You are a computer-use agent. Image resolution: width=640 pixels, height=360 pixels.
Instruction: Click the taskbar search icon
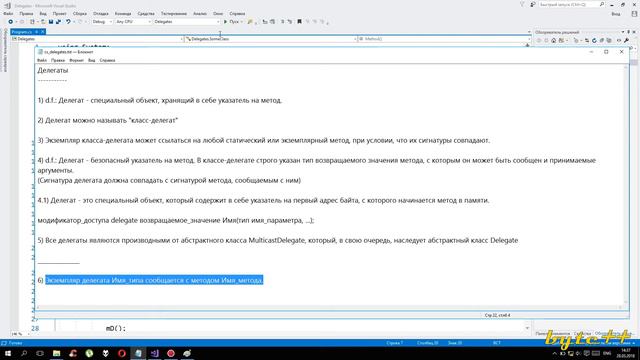[24, 353]
